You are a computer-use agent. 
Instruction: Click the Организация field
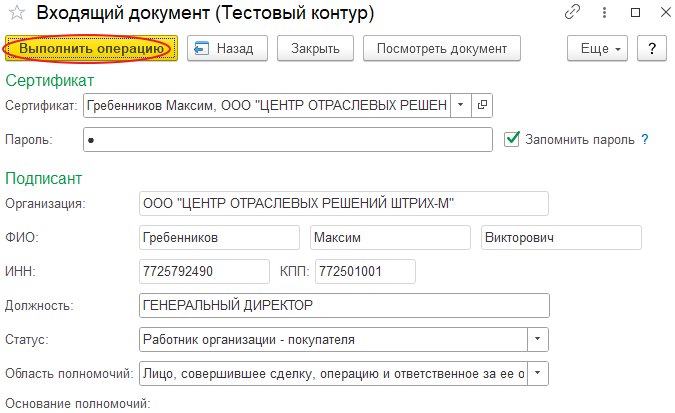pos(344,203)
